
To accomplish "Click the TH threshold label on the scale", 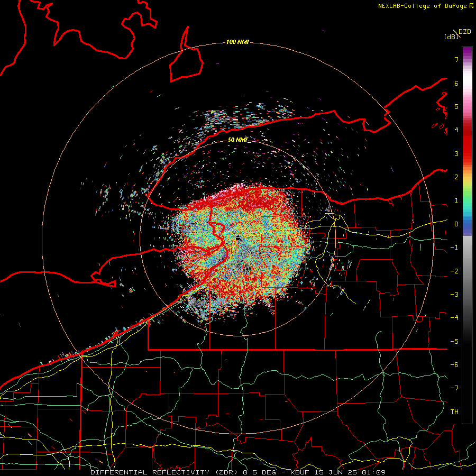I will click(x=454, y=412).
